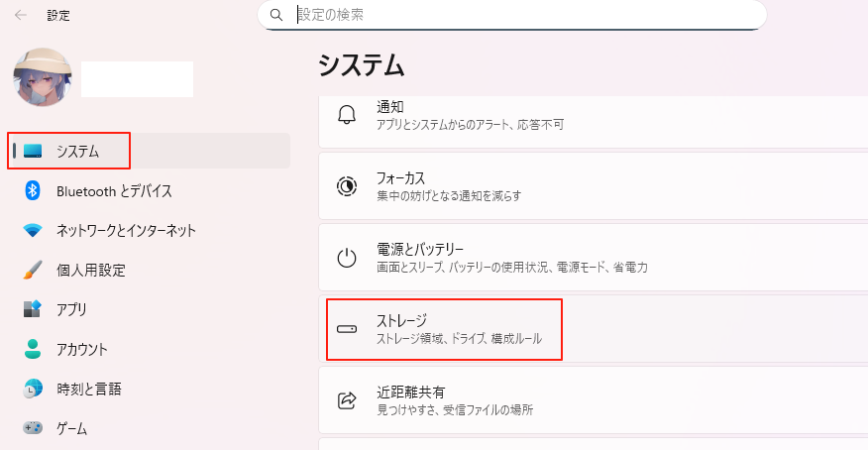Select システム in the sidebar
Screen dimensions: 868x450
77,152
